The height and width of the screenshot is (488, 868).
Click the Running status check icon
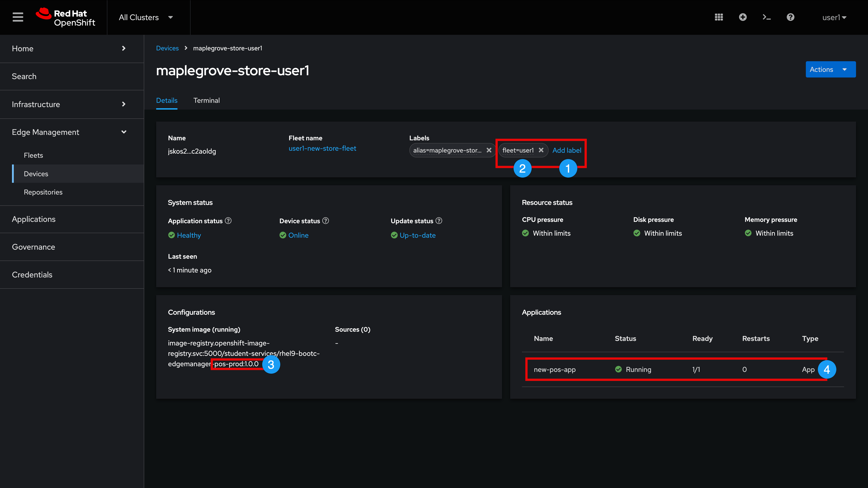click(x=618, y=369)
